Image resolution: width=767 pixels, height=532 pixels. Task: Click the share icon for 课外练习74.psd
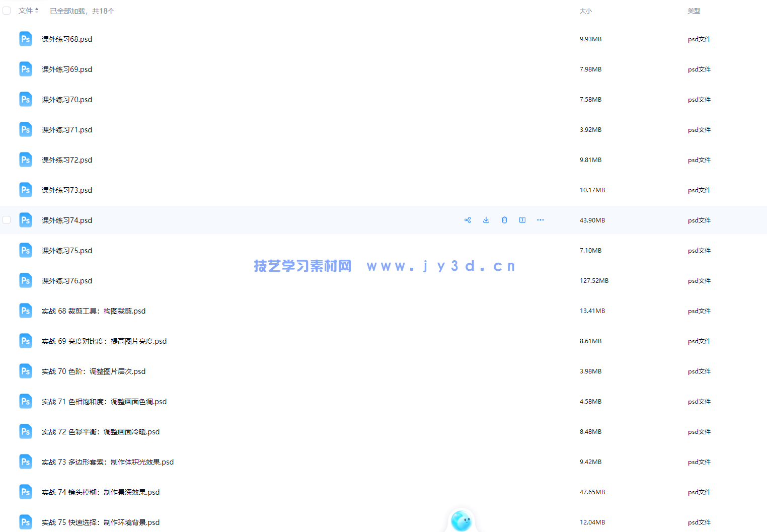pyautogui.click(x=468, y=220)
